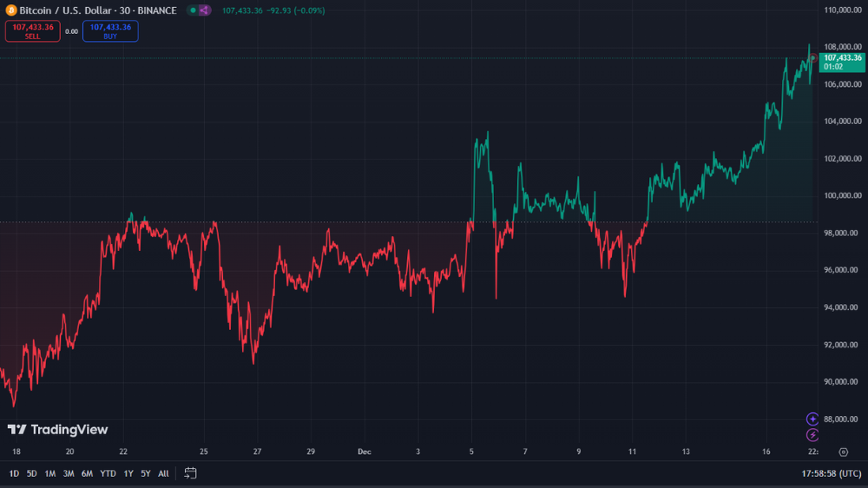The image size is (868, 488).
Task: Click the 104,000.00 price axis label
Action: pos(843,122)
